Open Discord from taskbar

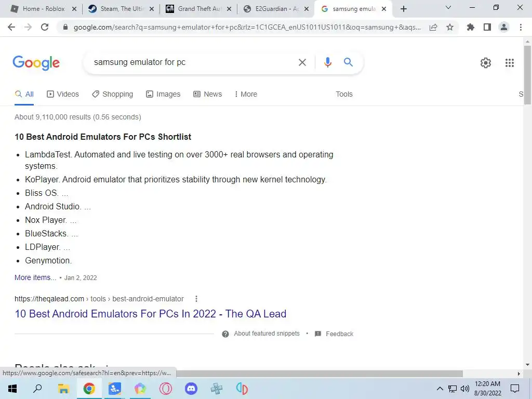(x=191, y=389)
